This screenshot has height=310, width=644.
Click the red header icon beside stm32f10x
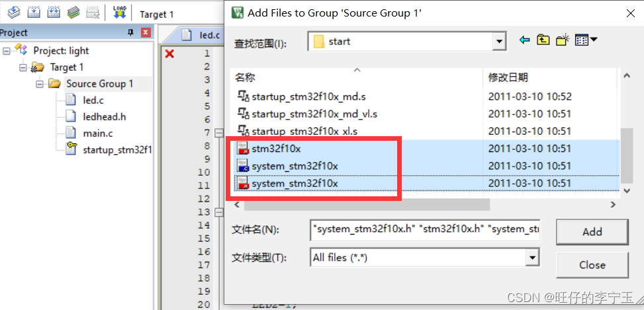click(244, 149)
